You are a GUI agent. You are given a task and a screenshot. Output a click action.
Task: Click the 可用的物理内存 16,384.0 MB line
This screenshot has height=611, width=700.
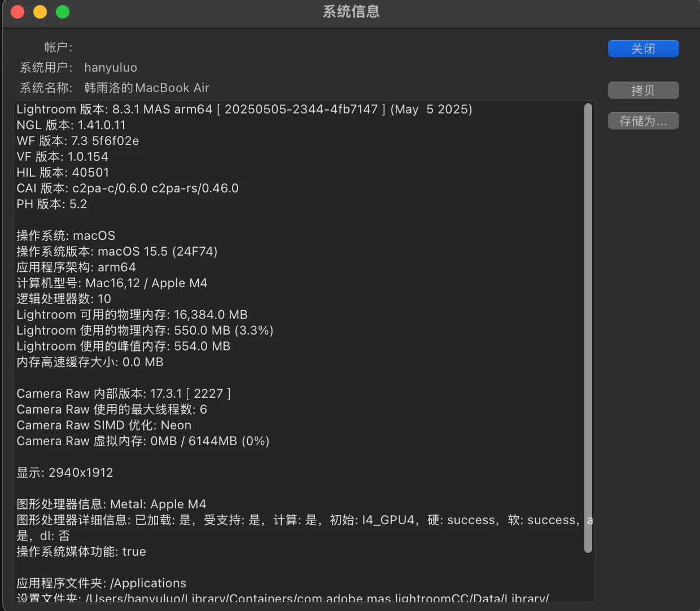point(132,315)
